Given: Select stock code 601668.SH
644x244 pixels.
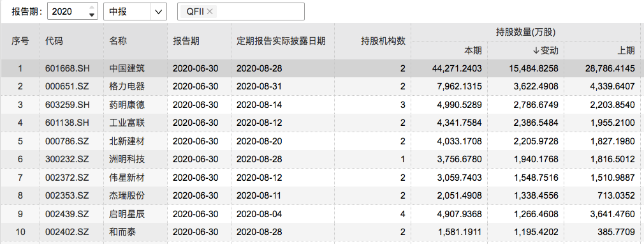Looking at the screenshot, I should 67,68.
